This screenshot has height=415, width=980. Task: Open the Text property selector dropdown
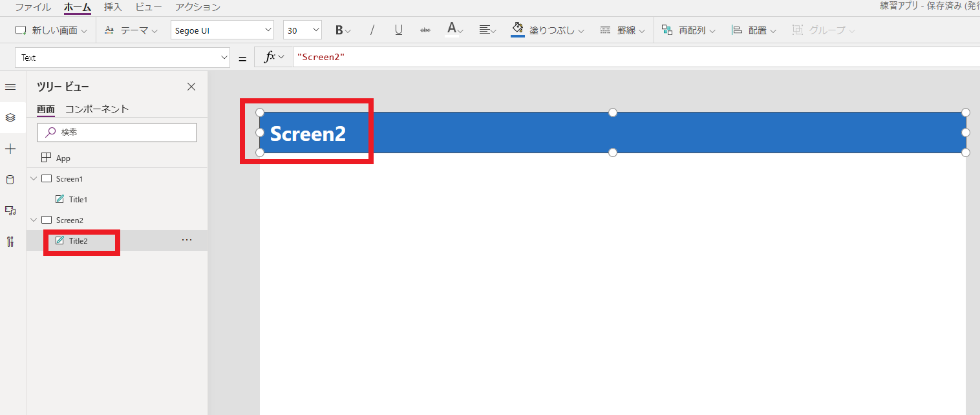(x=122, y=58)
